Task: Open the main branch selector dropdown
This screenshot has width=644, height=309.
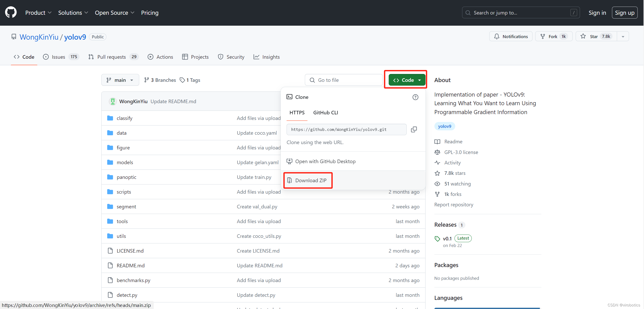Action: tap(120, 80)
